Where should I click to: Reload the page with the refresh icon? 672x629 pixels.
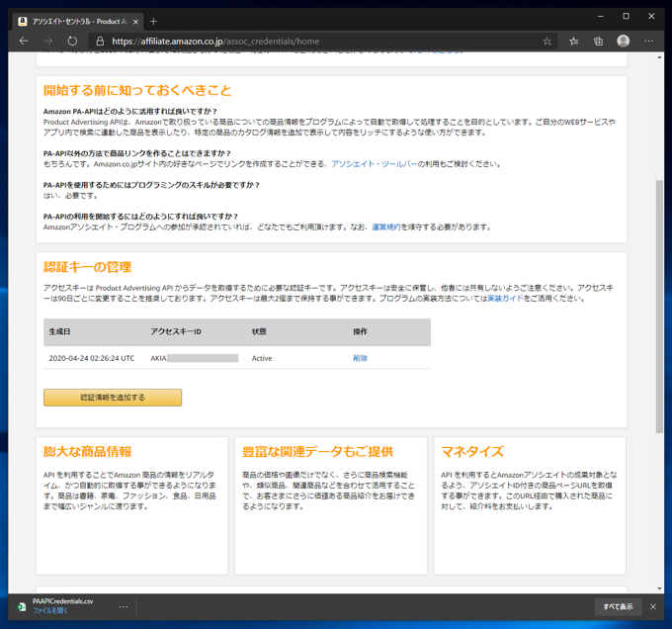72,42
